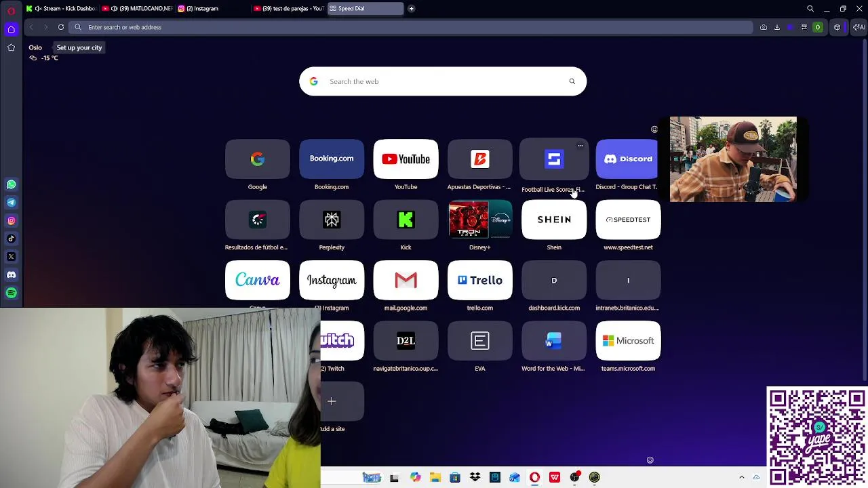Click the snapshot camera icon in address bar
The image size is (868, 488).
point(764,27)
